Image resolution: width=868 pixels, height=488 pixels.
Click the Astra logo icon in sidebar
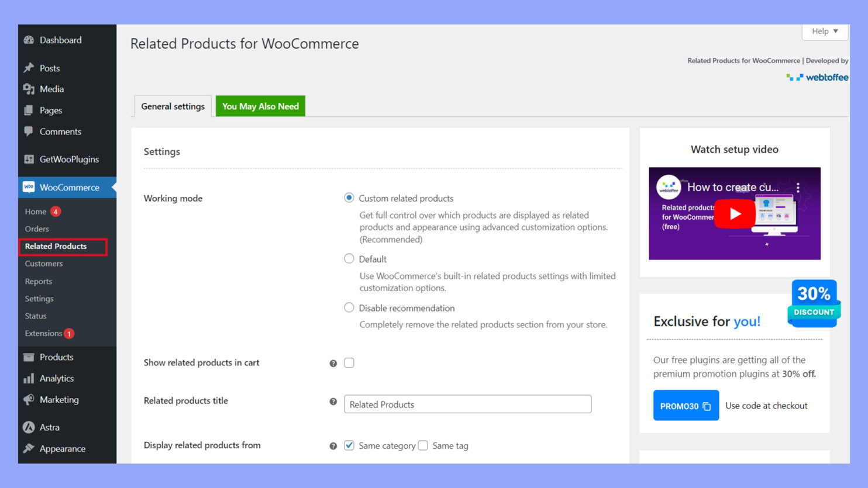click(29, 427)
